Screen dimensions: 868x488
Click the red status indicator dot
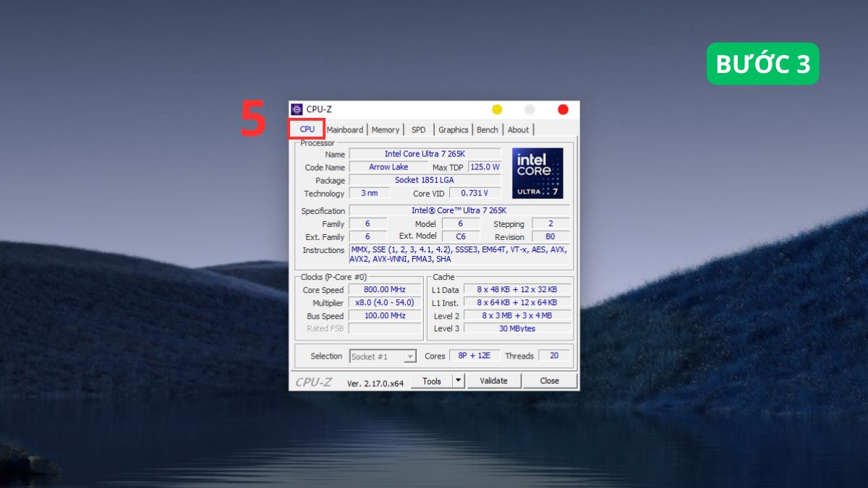563,109
